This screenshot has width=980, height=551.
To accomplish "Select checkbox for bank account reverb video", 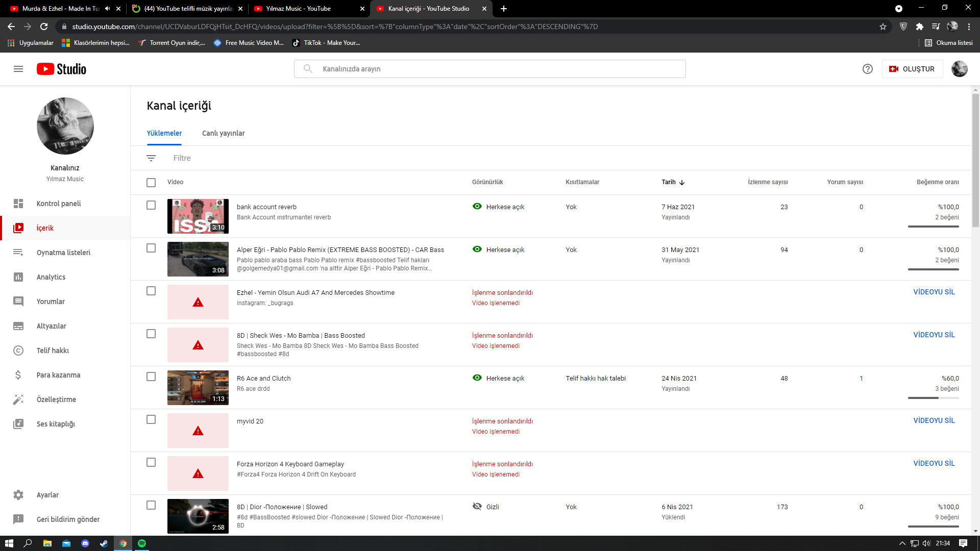I will coord(151,205).
